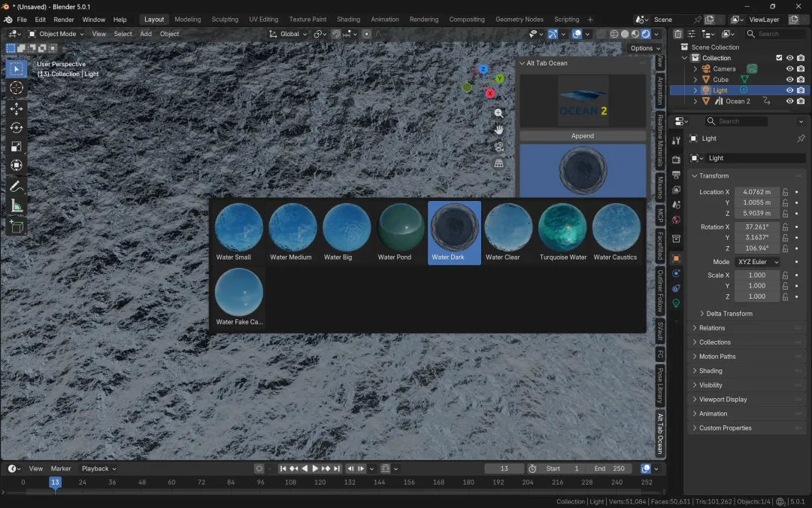This screenshot has width=812, height=508.
Task: Select the Measure tool
Action: [x=16, y=206]
